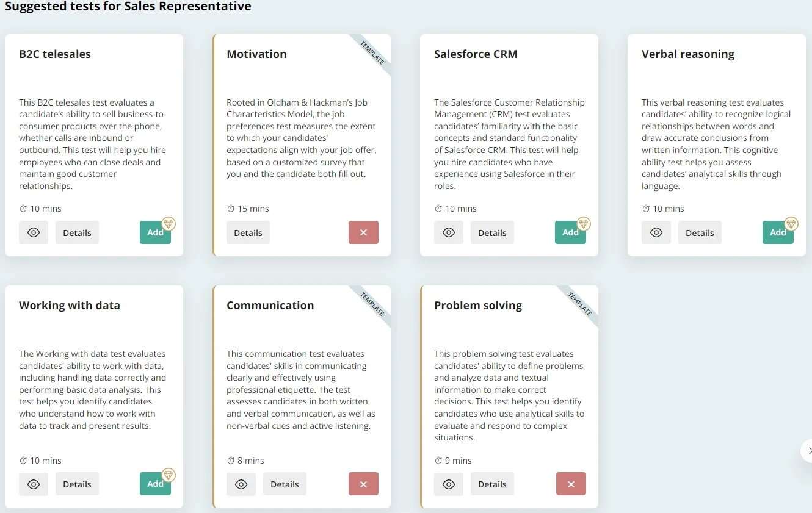Screen dimensions: 812x513
Task: Preview the Working with data test
Action: click(x=34, y=484)
